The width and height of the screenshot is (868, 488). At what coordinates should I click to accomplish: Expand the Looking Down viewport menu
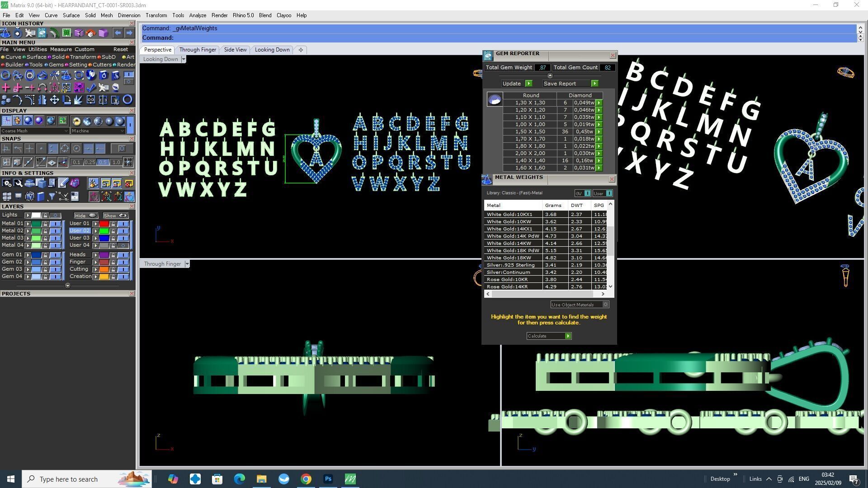pos(184,59)
